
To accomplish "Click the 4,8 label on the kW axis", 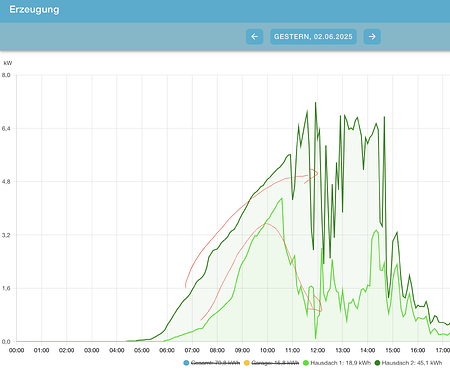I will click(x=6, y=182).
